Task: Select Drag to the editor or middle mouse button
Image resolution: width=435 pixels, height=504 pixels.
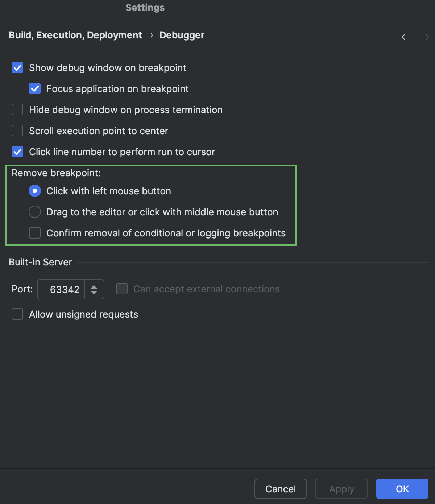Action: click(34, 212)
